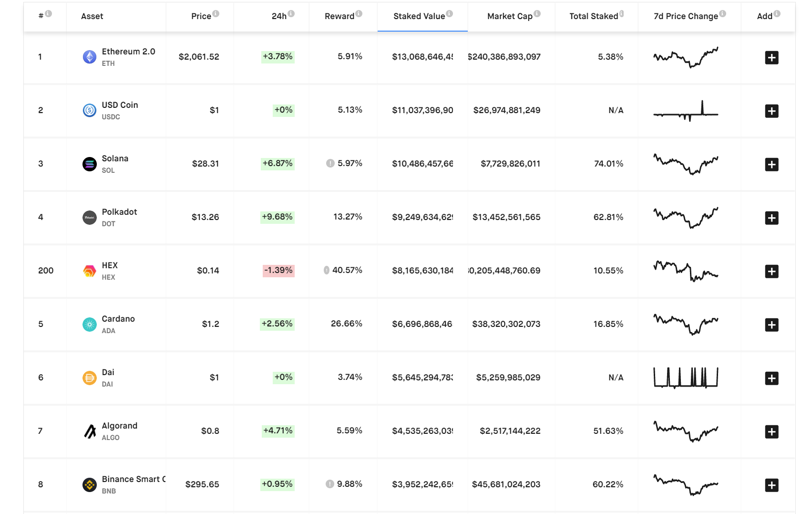Click the info icon next to Add header
812x514 pixels.
click(777, 13)
